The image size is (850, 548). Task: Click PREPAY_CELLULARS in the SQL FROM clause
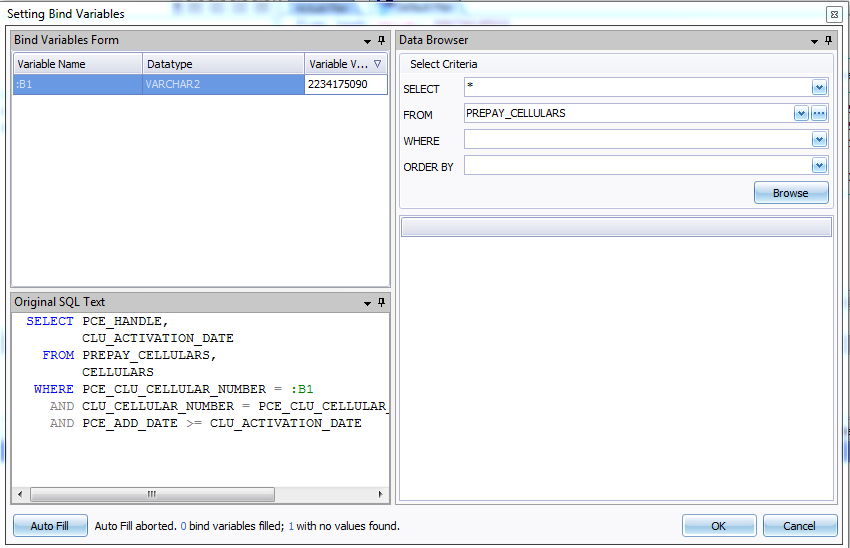click(146, 355)
